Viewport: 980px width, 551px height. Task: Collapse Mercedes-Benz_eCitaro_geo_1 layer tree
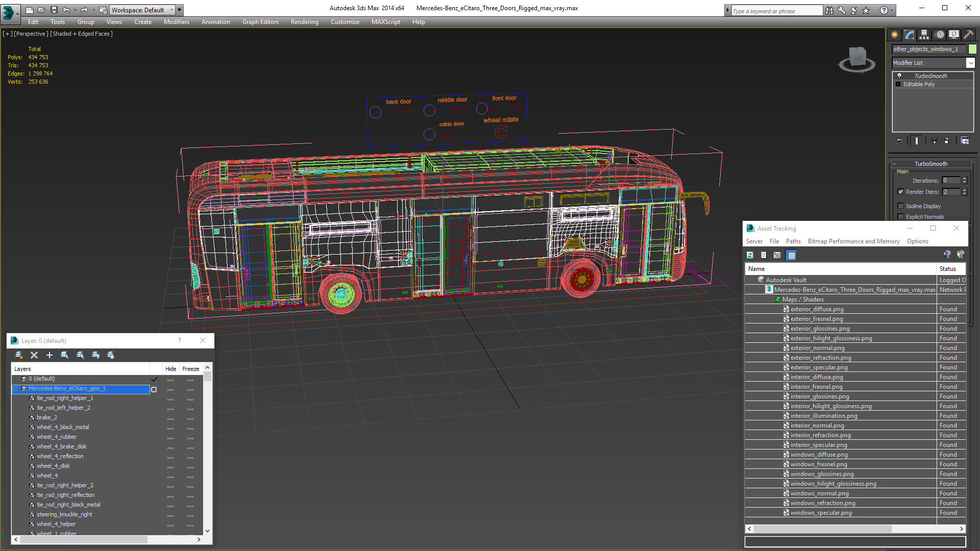(x=16, y=389)
